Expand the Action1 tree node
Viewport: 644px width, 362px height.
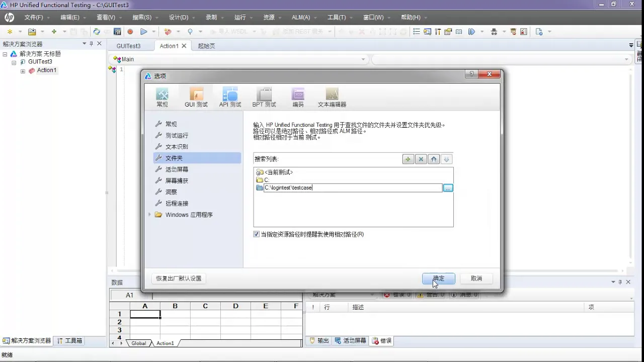coord(23,71)
